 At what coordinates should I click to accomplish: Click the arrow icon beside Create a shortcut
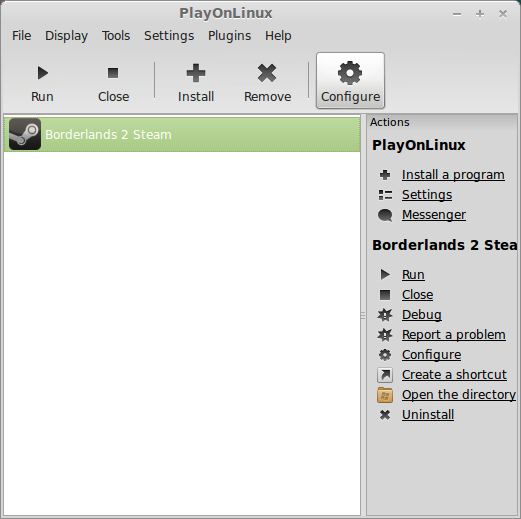click(385, 375)
